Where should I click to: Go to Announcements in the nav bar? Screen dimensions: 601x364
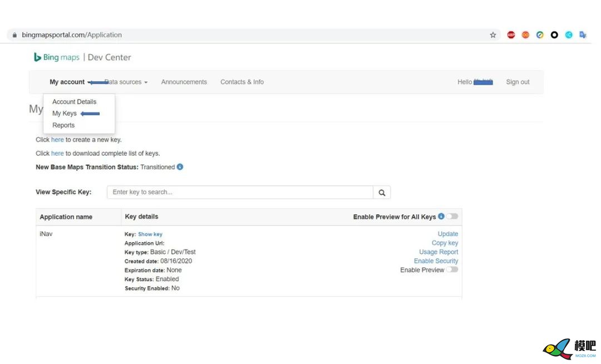point(184,82)
